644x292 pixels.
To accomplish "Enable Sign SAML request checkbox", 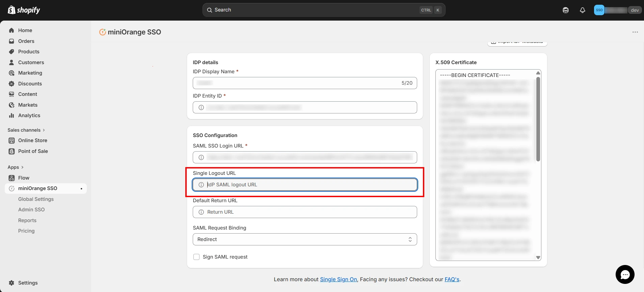I will point(196,257).
